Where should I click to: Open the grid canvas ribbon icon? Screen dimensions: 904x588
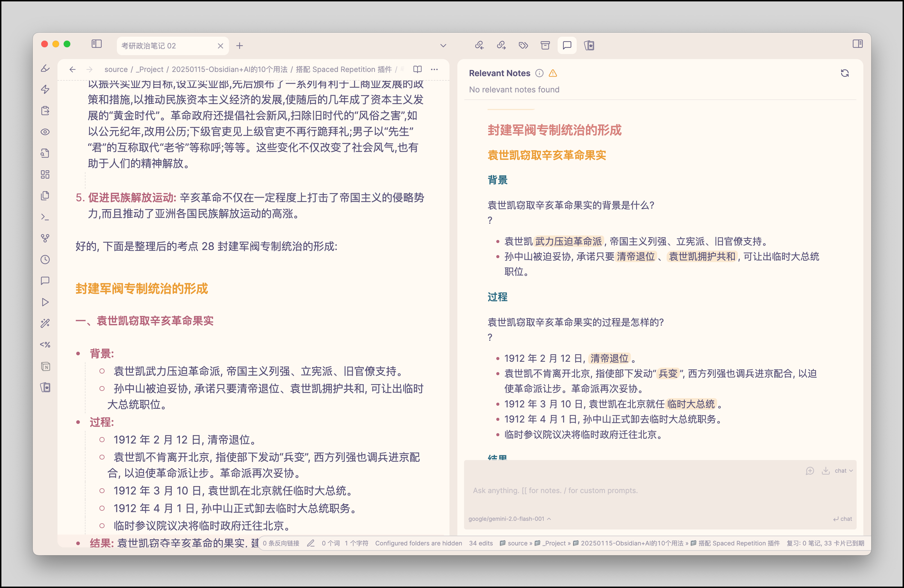pyautogui.click(x=45, y=175)
